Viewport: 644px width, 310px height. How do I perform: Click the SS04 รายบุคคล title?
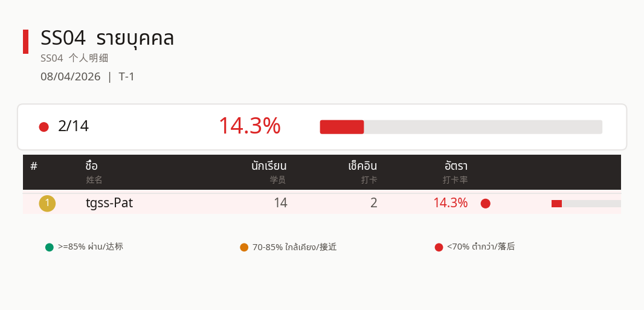coord(108,38)
